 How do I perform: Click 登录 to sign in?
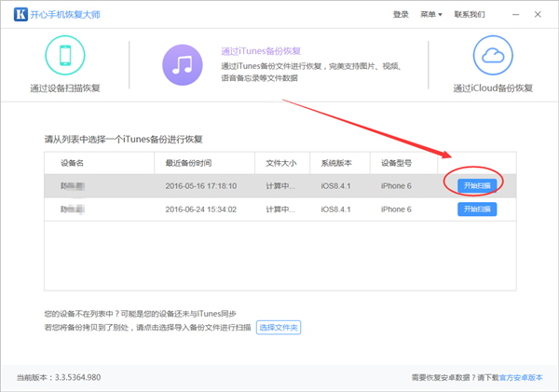pyautogui.click(x=401, y=15)
